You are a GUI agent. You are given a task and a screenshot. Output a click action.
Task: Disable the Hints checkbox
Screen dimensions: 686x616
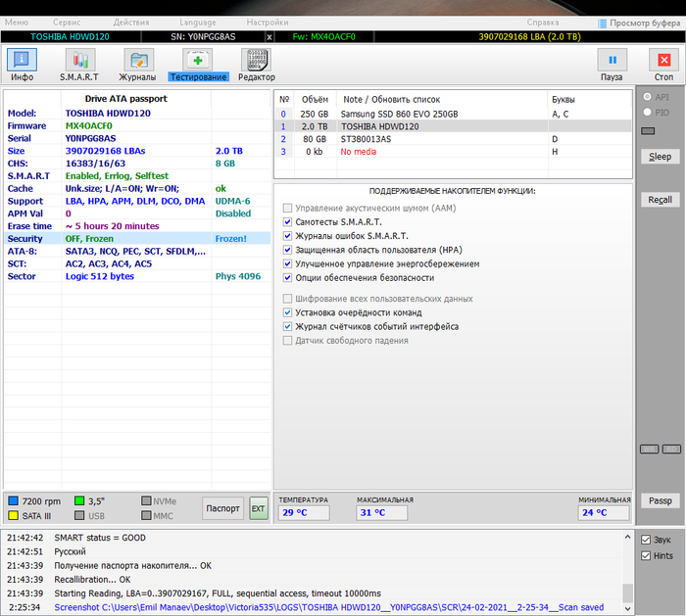pyautogui.click(x=645, y=556)
